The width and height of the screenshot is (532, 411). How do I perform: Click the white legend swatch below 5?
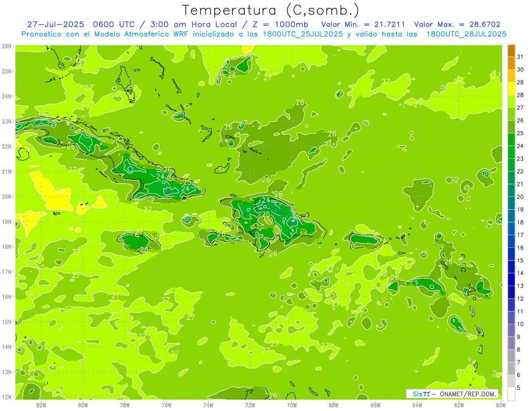511,394
